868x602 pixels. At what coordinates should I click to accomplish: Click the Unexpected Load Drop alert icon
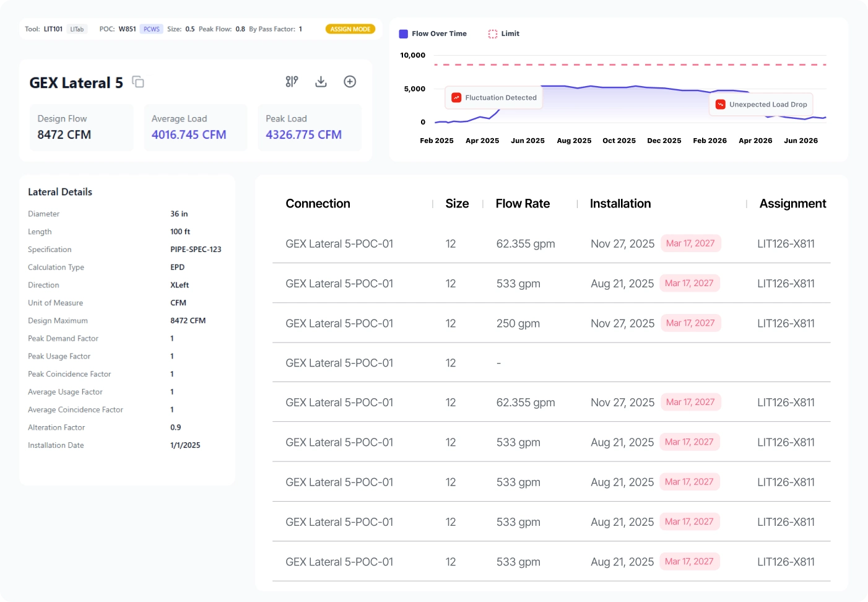720,104
